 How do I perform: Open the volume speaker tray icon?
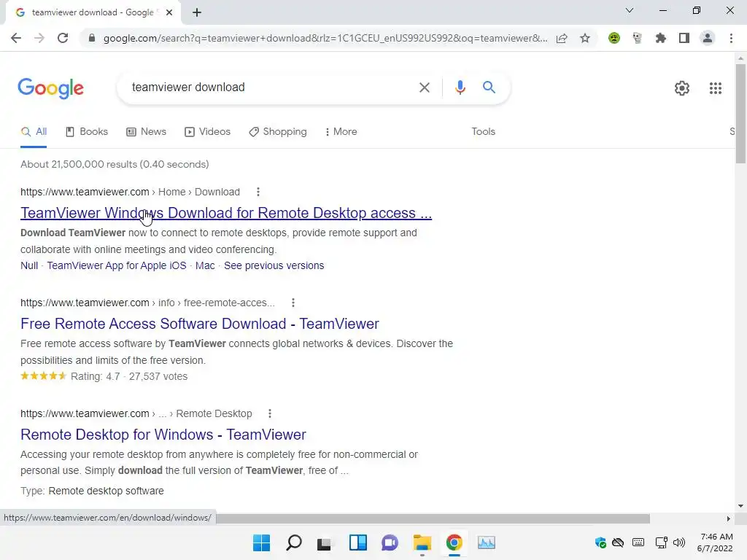click(679, 542)
